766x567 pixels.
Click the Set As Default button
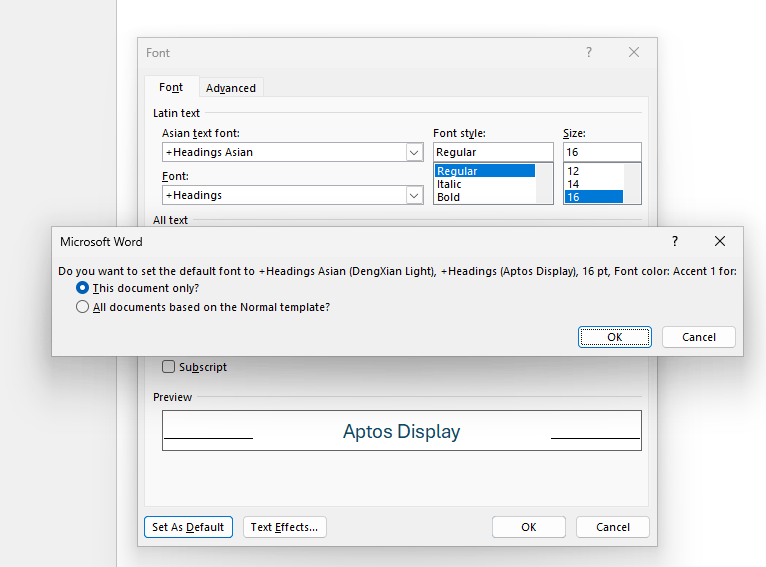pos(188,527)
